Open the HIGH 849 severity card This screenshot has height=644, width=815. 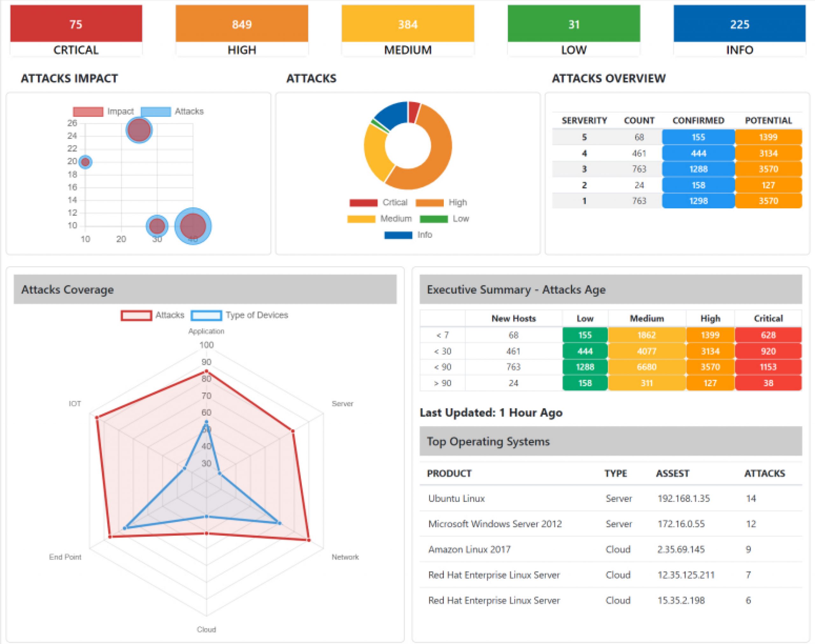click(x=242, y=31)
